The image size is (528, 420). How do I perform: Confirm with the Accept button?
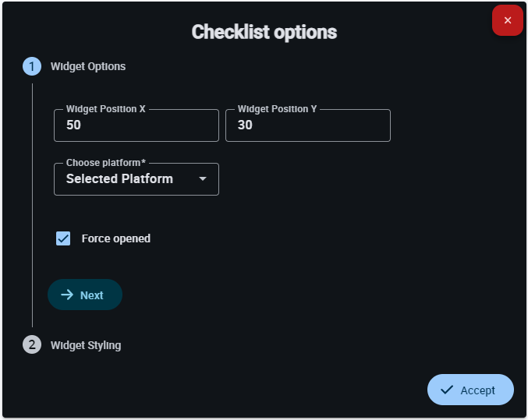click(x=470, y=390)
